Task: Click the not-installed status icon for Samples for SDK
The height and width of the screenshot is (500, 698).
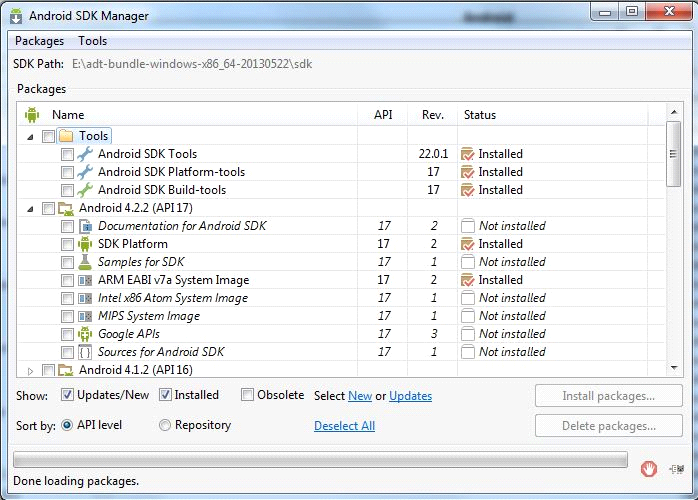Action: coord(467,262)
